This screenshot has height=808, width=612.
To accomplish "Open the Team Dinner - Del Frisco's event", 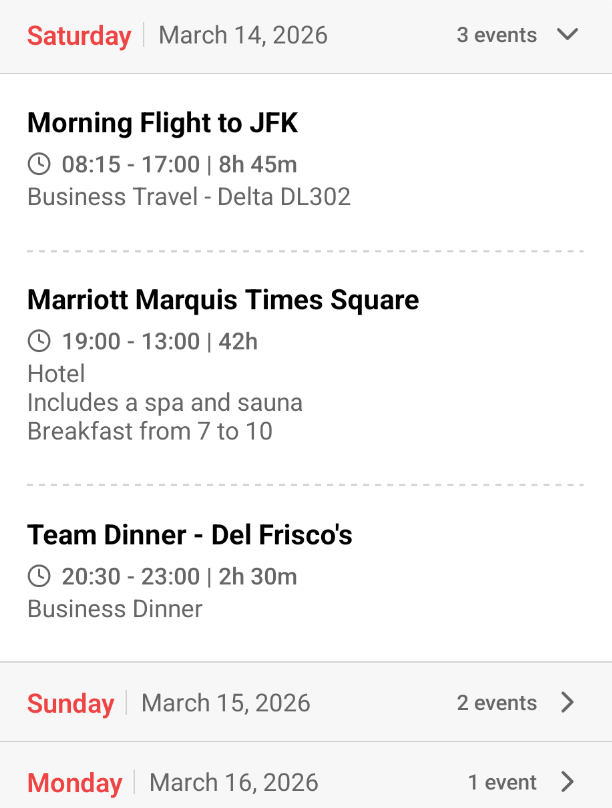I will (x=190, y=534).
